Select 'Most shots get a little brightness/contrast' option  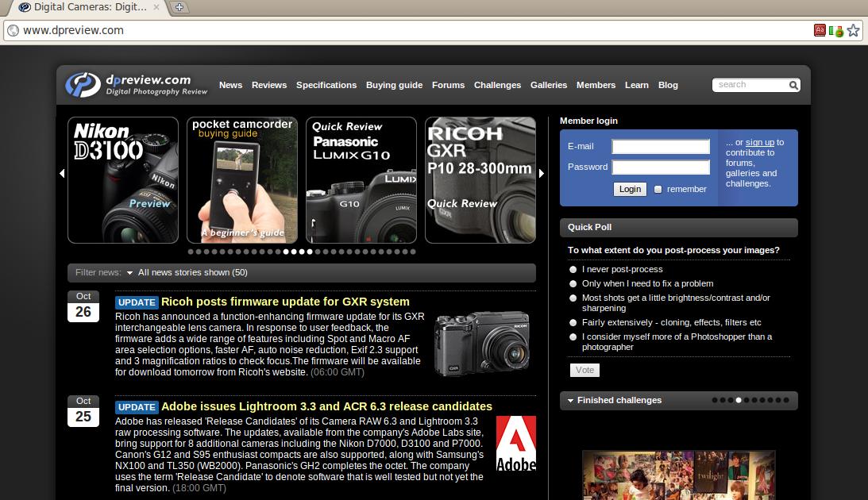[573, 298]
